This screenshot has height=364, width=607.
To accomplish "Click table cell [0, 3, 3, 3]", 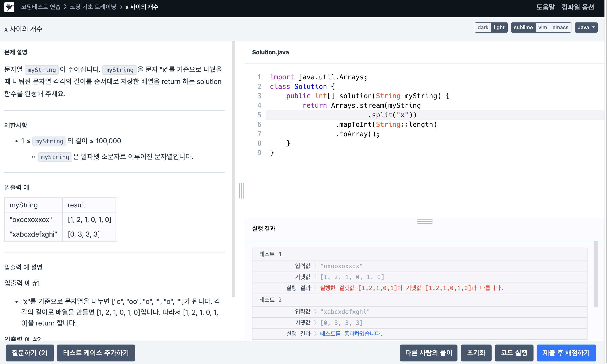I will [x=90, y=234].
